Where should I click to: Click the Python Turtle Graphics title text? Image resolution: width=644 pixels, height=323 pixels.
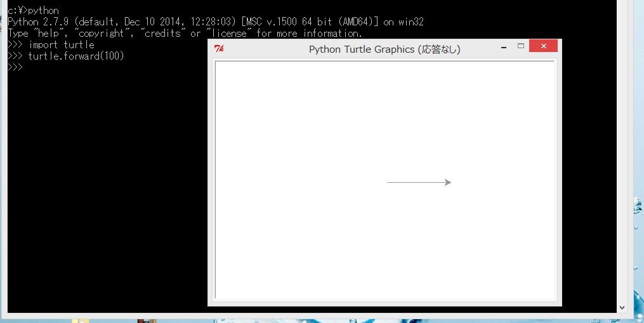(384, 49)
